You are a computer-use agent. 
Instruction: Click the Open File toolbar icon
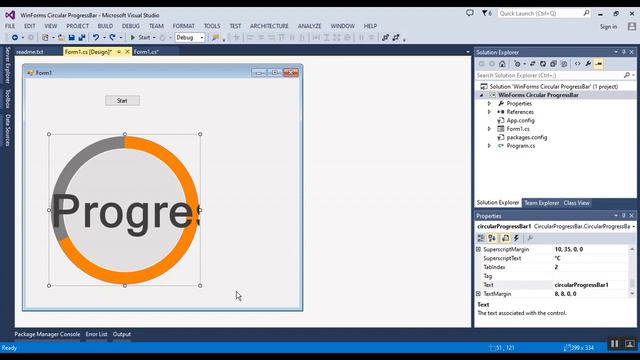point(61,38)
